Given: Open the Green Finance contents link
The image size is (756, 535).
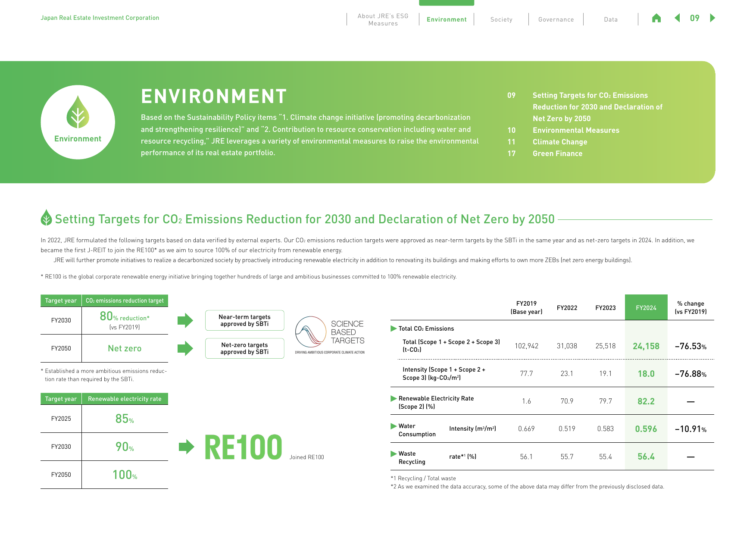Looking at the screenshot, I should [x=557, y=153].
